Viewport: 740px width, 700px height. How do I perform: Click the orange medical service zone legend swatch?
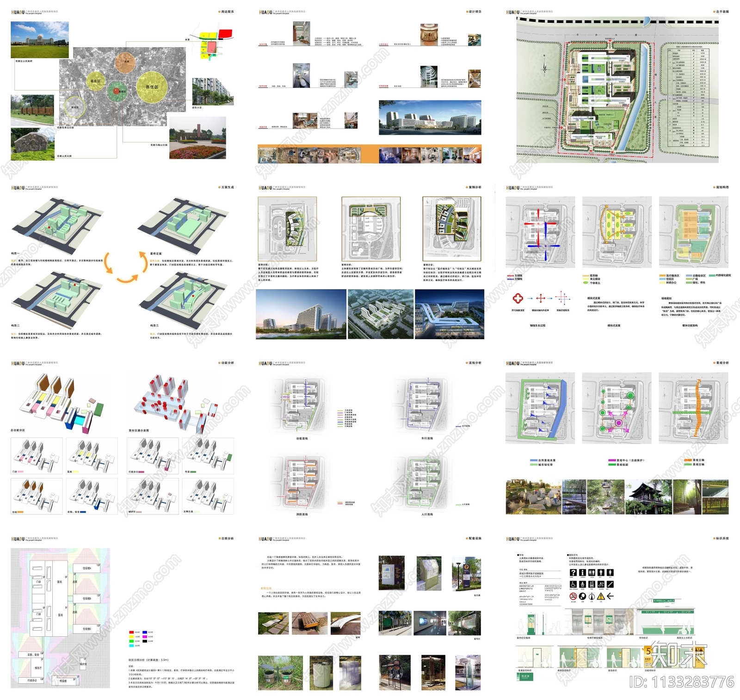click(x=662, y=275)
